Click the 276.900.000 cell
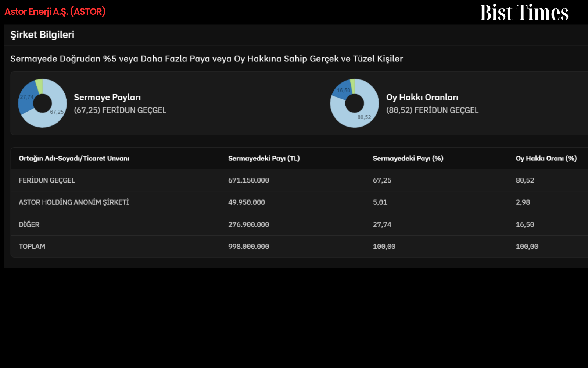588x368 pixels. coord(248,224)
